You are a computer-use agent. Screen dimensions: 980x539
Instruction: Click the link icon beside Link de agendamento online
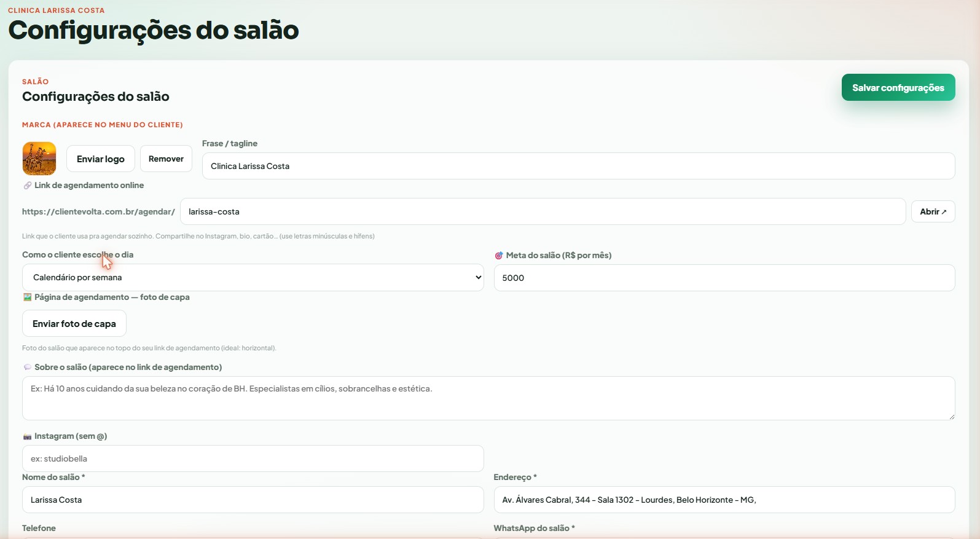coord(27,186)
